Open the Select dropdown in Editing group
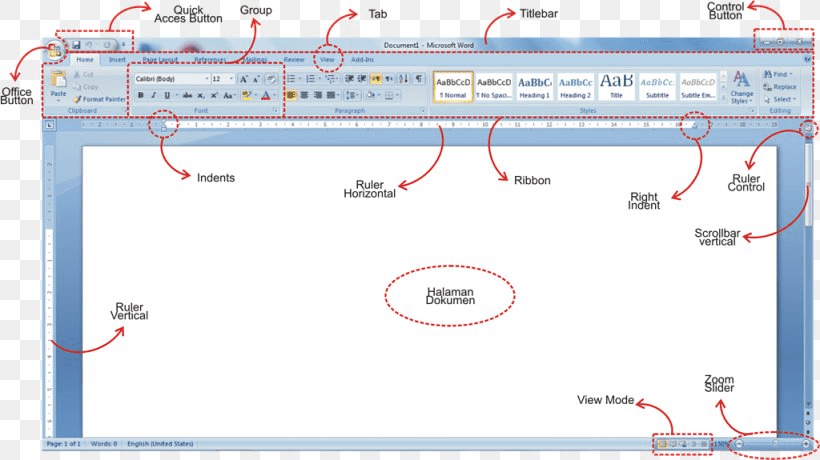 pos(779,99)
